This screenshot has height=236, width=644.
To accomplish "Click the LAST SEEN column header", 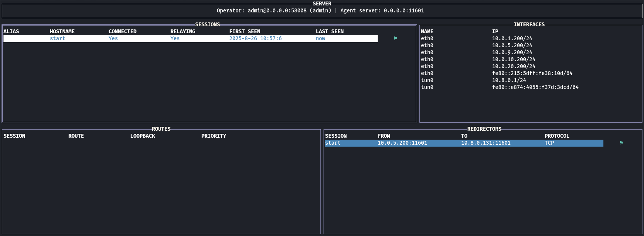I will 330,32.
